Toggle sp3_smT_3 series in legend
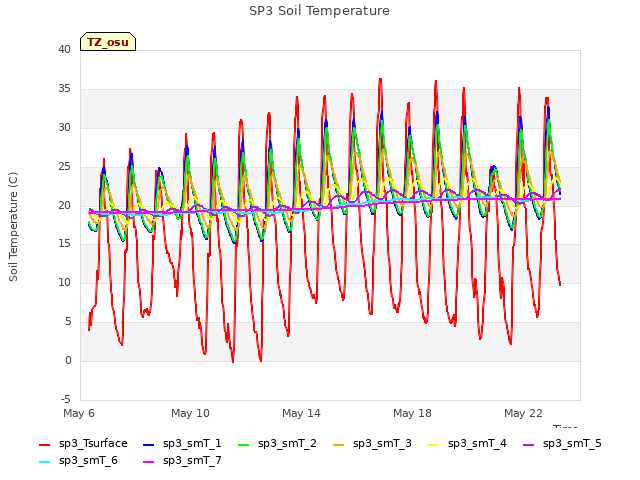The height and width of the screenshot is (480, 640). click(372, 444)
